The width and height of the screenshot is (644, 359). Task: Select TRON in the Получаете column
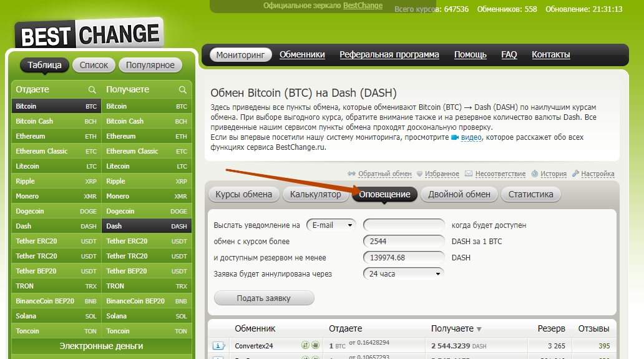pyautogui.click(x=147, y=287)
